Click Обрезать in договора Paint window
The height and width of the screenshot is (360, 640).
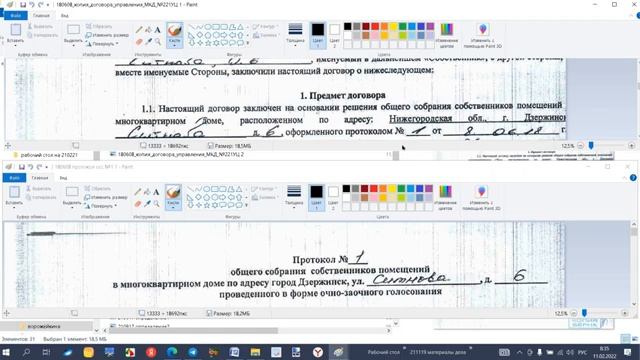tap(99, 26)
